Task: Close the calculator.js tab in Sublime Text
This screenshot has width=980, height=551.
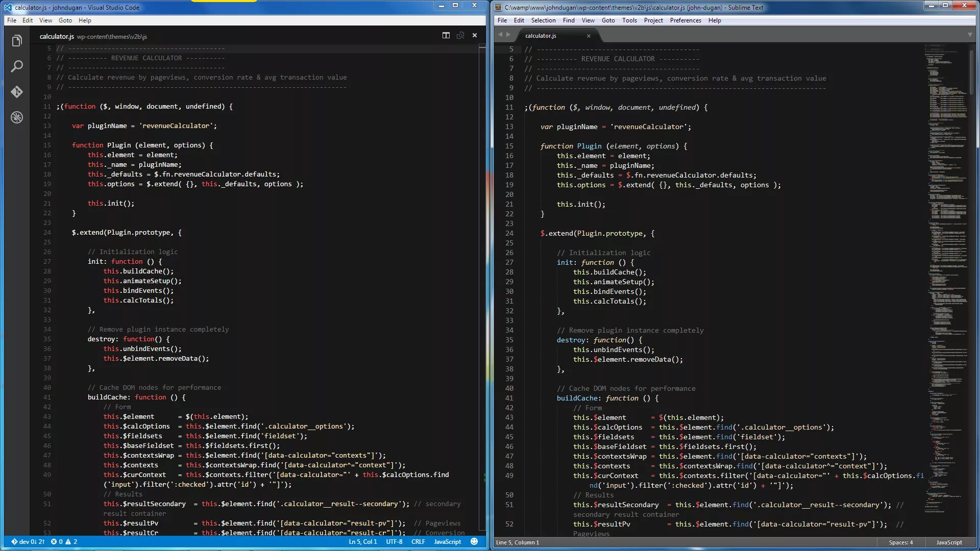Action: 589,36
